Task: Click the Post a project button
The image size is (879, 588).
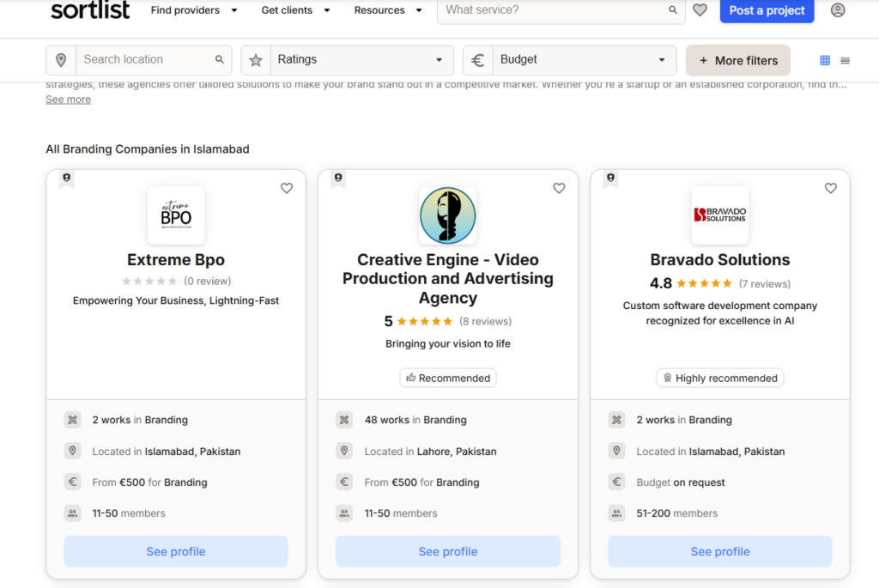Action: click(767, 10)
